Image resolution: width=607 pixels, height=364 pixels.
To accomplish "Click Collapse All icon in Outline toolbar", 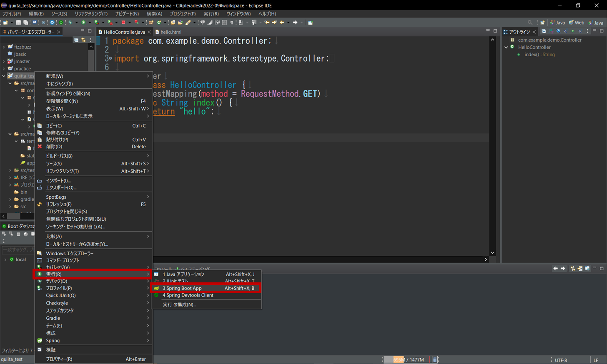I will [544, 32].
